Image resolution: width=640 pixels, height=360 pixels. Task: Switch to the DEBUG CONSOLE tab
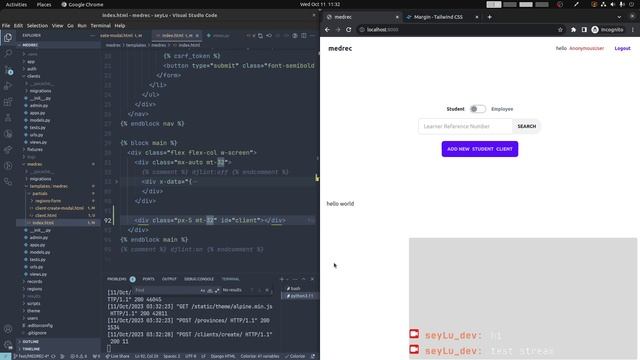coord(199,279)
